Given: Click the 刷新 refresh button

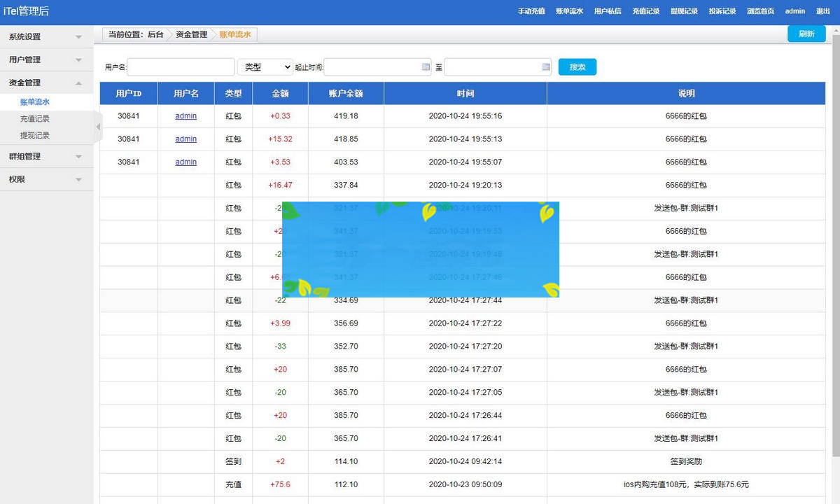Looking at the screenshot, I should click(x=806, y=33).
